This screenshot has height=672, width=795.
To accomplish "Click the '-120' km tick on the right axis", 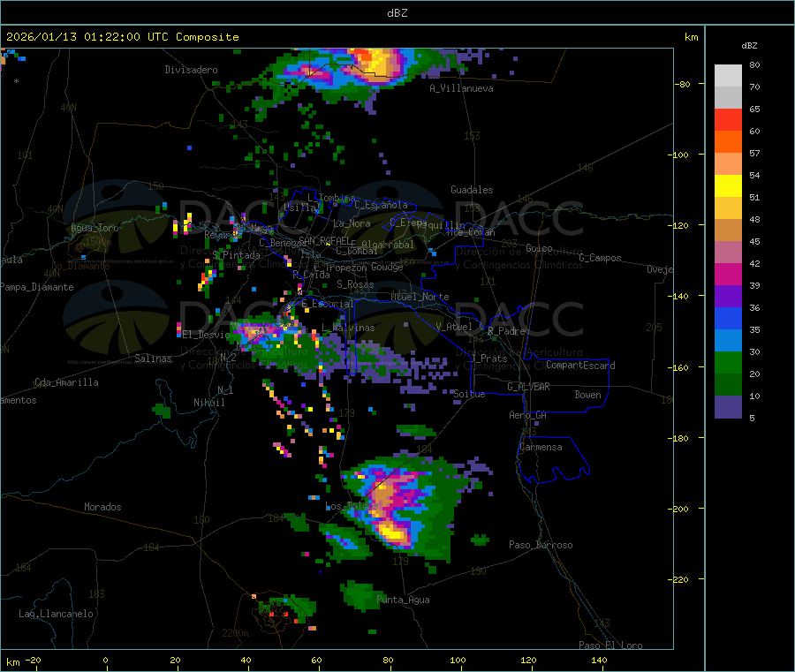I will click(679, 225).
